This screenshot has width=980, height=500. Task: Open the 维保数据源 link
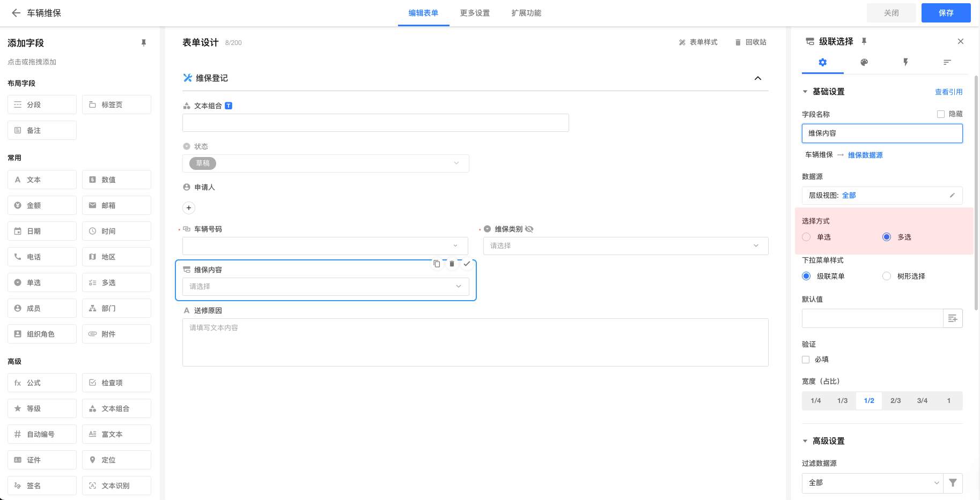[x=865, y=155]
